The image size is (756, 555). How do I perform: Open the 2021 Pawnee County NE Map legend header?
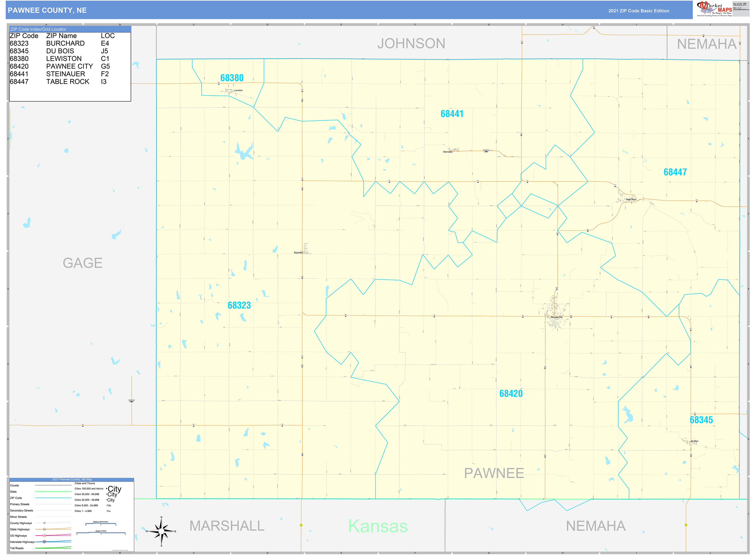pyautogui.click(x=72, y=479)
